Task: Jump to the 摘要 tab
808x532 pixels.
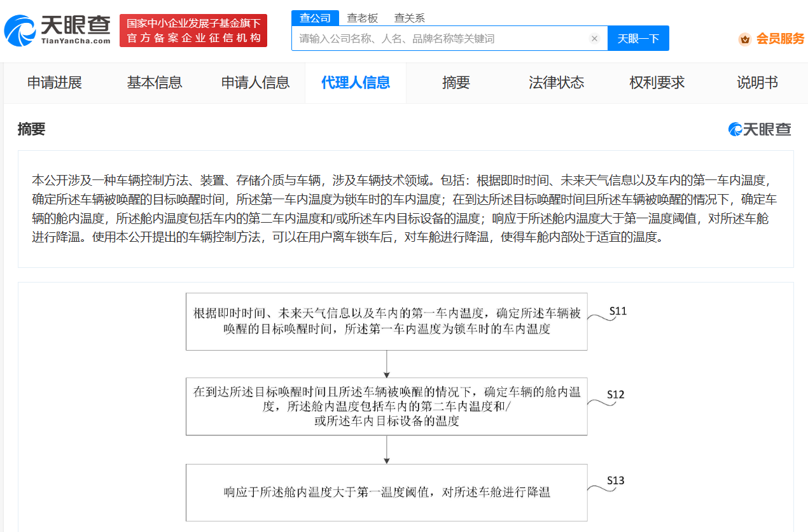Action: point(456,83)
